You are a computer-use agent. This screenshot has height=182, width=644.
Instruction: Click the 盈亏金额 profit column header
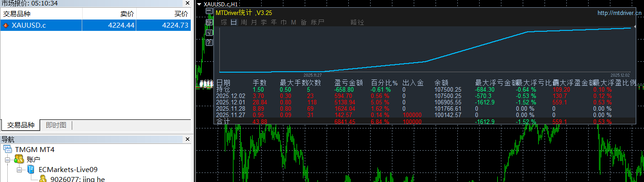pos(348,83)
